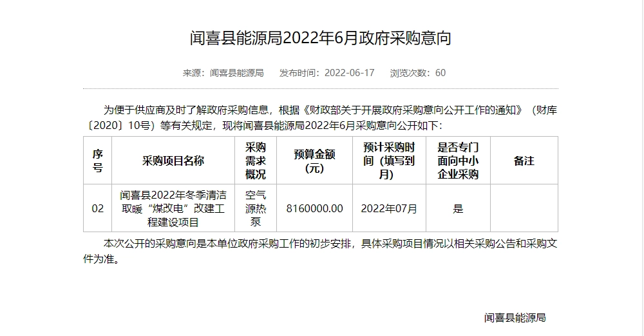
Task: Click the 备注 column header
Action: click(524, 161)
